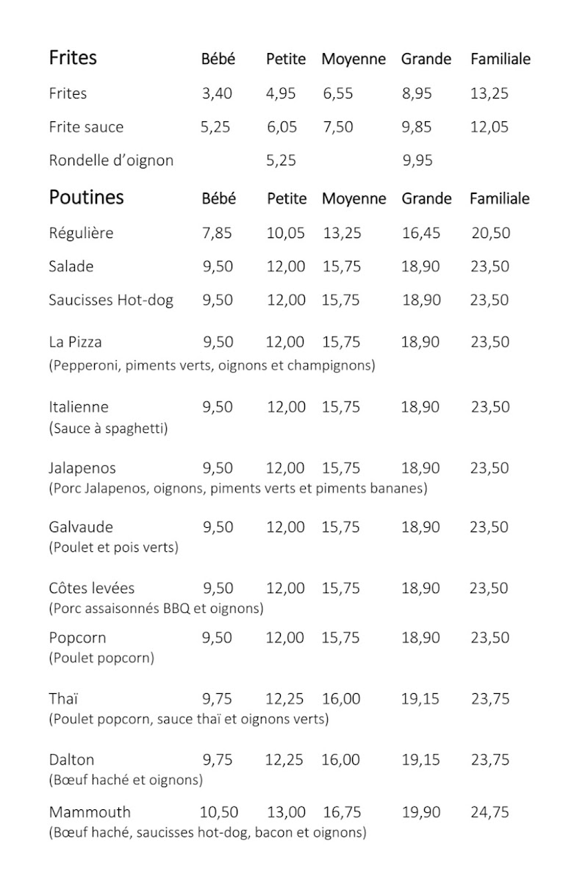The height and width of the screenshot is (882, 588).
Task: Click the Jalapenos poutine description text
Action: pyautogui.click(x=237, y=488)
